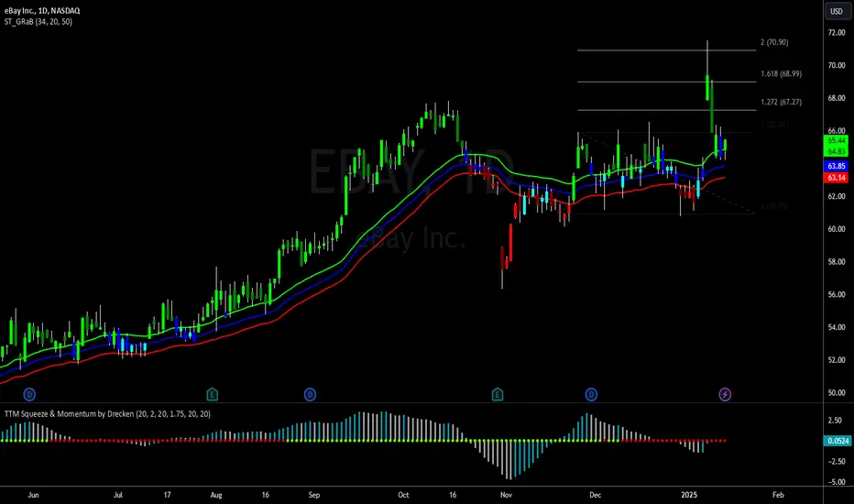Click the Oct label on time axis

click(x=403, y=495)
